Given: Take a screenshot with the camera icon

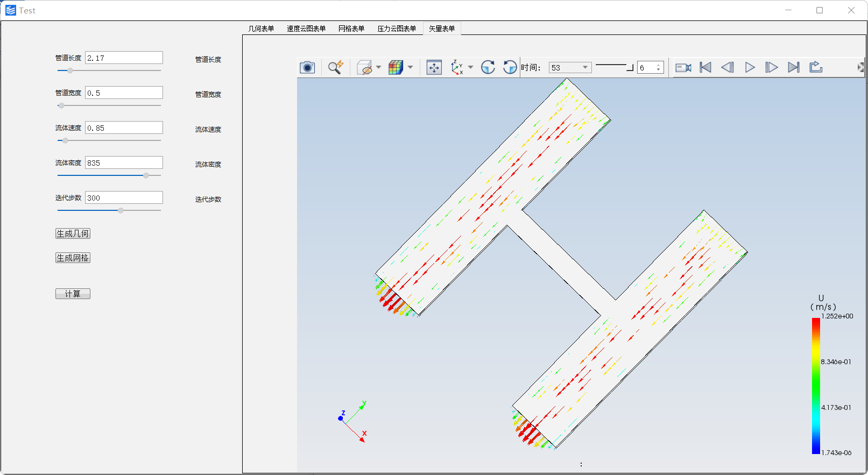Looking at the screenshot, I should click(307, 67).
